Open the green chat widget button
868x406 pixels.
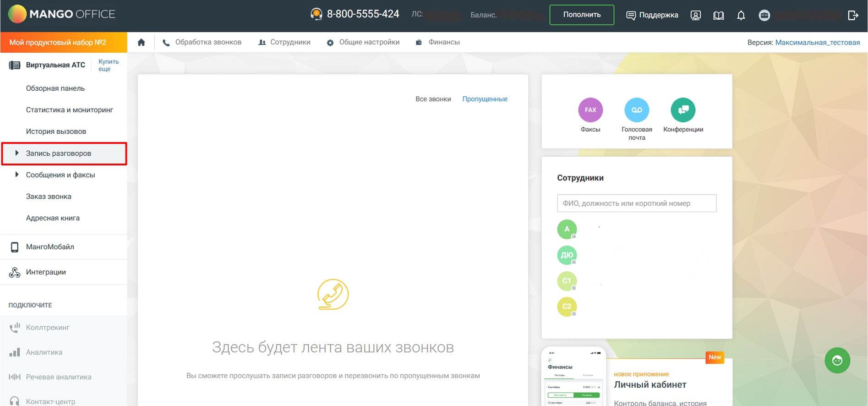click(837, 361)
